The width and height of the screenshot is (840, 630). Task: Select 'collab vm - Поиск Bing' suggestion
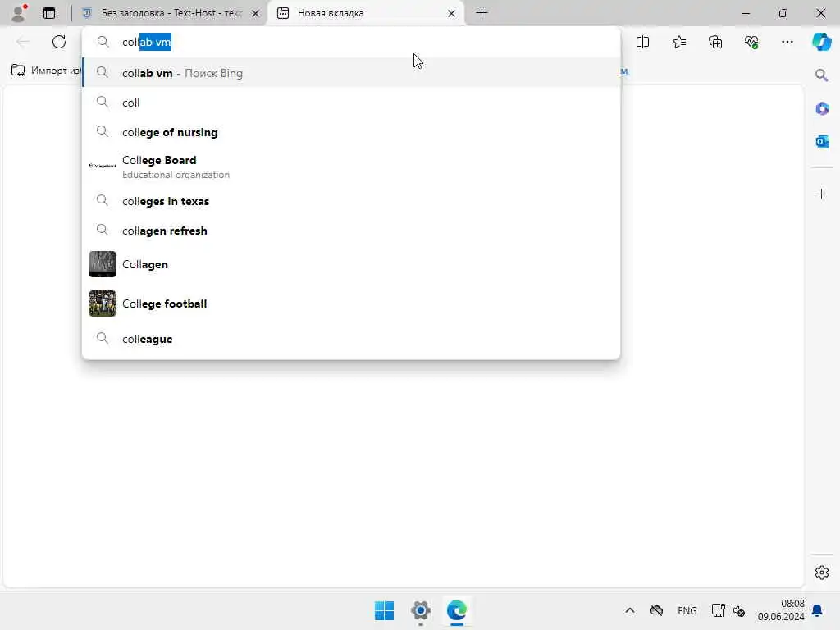(351, 73)
